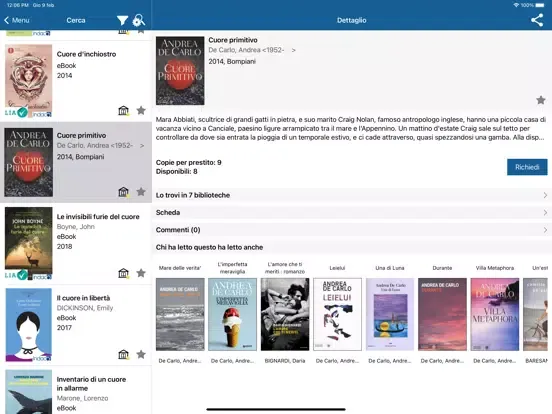Tap the book description text to expand

click(351, 128)
